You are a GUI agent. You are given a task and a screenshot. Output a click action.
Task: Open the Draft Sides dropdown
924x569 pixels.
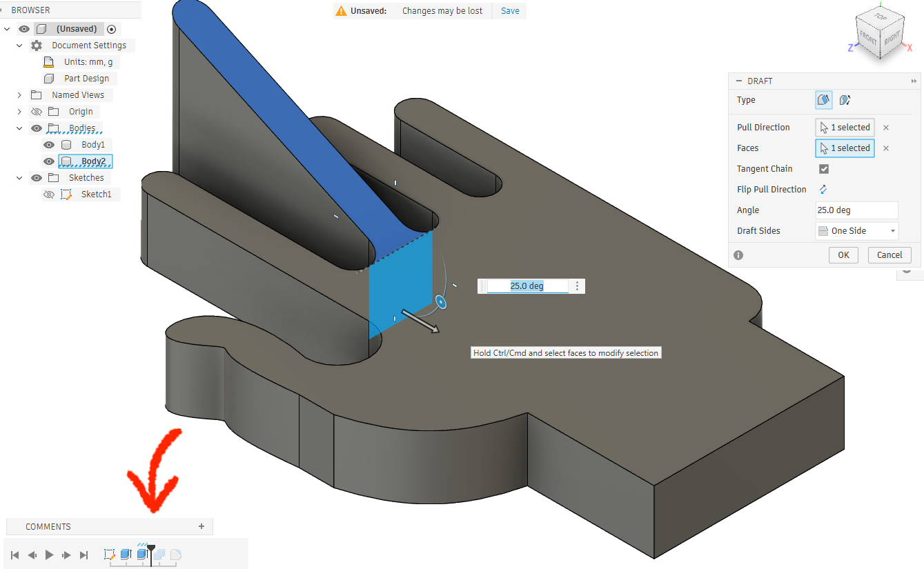(857, 231)
